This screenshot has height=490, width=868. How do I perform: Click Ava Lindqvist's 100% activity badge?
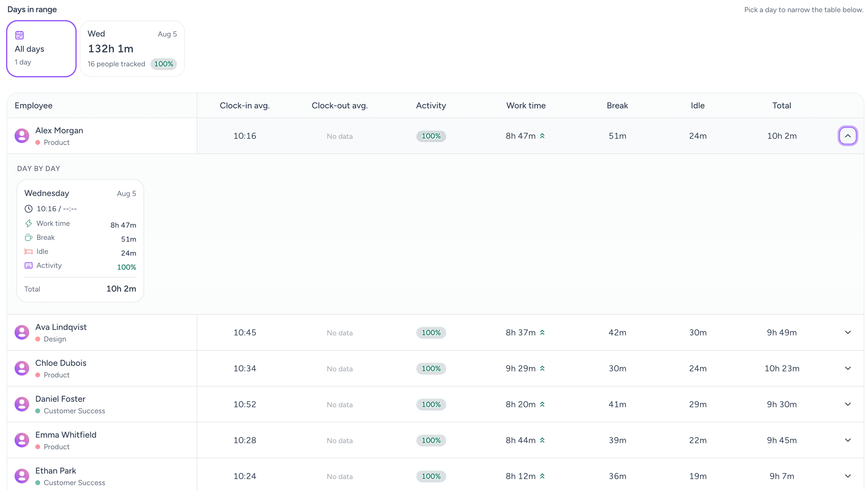(x=431, y=333)
